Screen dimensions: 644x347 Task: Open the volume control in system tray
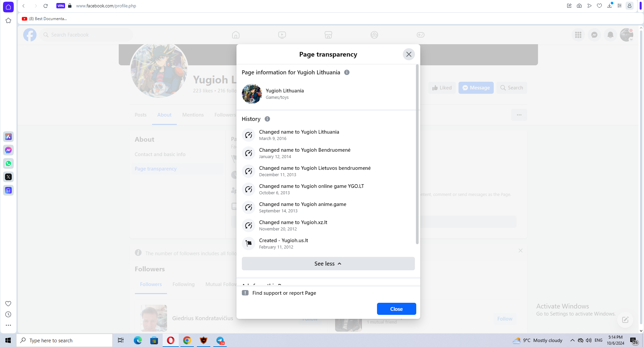click(x=589, y=340)
